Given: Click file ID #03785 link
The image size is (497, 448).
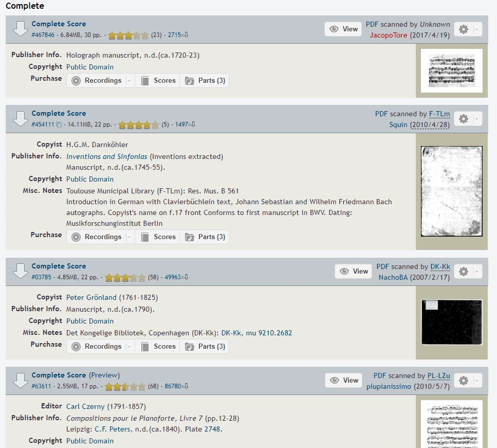Looking at the screenshot, I should pyautogui.click(x=41, y=277).
